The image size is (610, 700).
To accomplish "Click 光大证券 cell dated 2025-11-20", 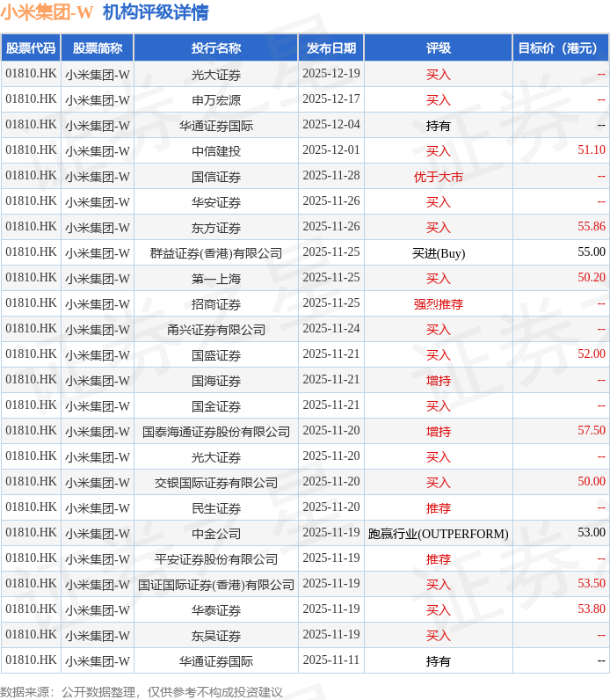I will [x=216, y=457].
